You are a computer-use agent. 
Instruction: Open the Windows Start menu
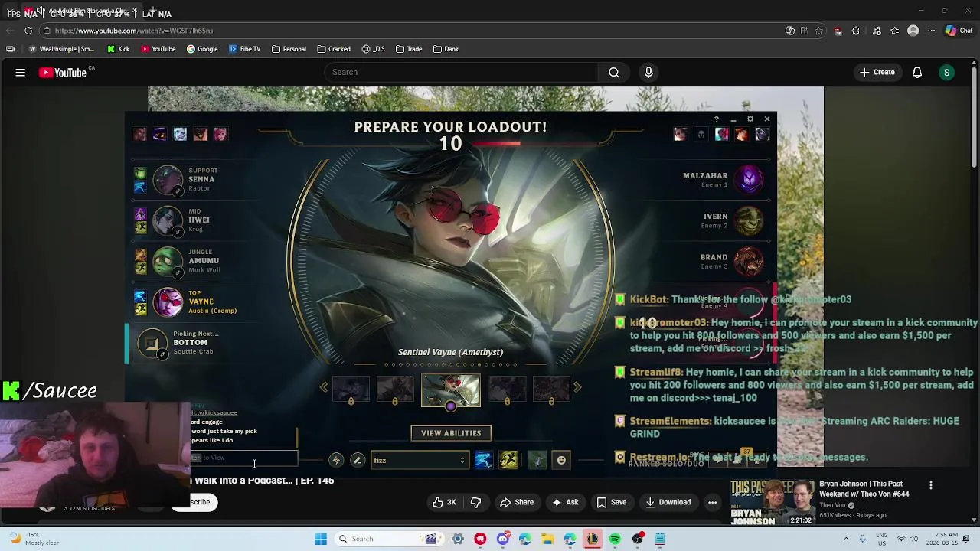point(321,539)
